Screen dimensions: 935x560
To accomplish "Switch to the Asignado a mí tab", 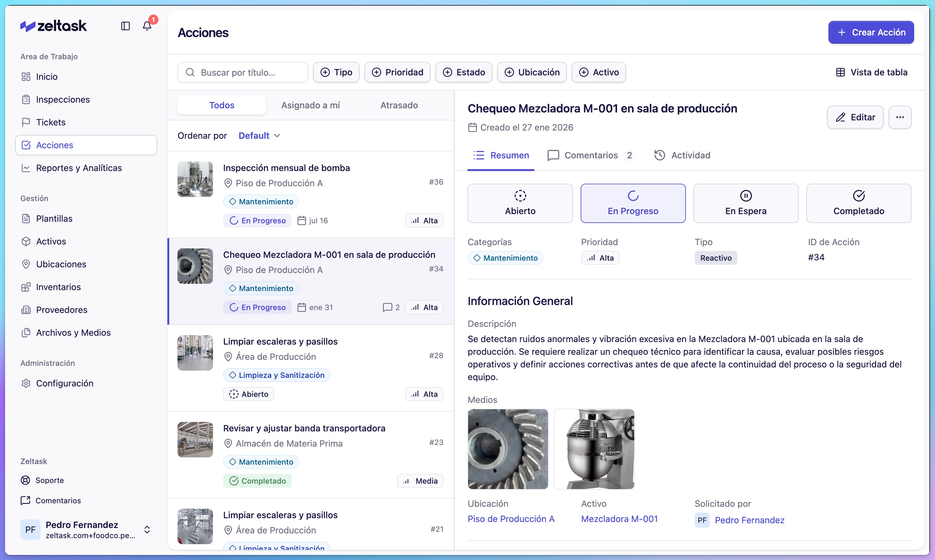I will click(310, 105).
